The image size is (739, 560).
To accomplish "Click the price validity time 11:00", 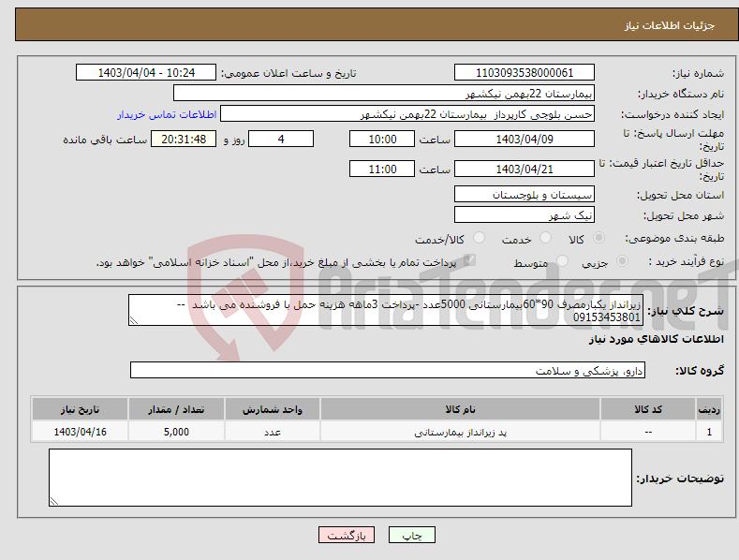I will click(382, 169).
